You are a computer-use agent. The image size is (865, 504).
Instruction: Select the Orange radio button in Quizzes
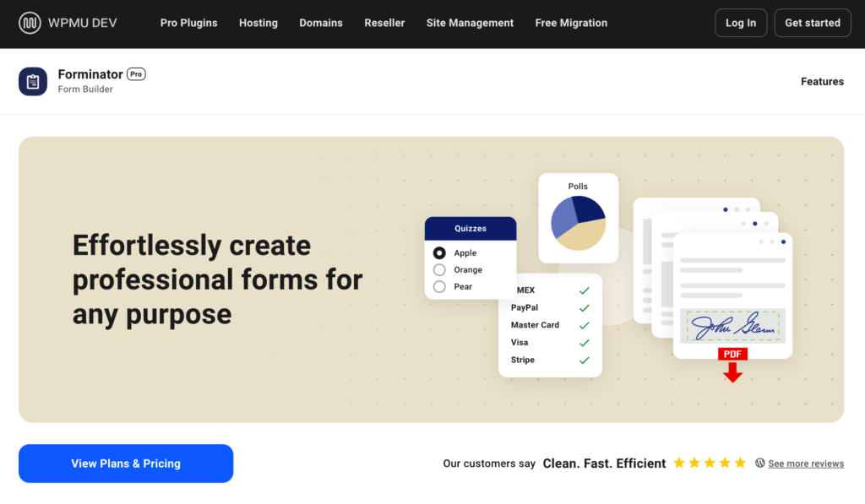click(x=440, y=269)
